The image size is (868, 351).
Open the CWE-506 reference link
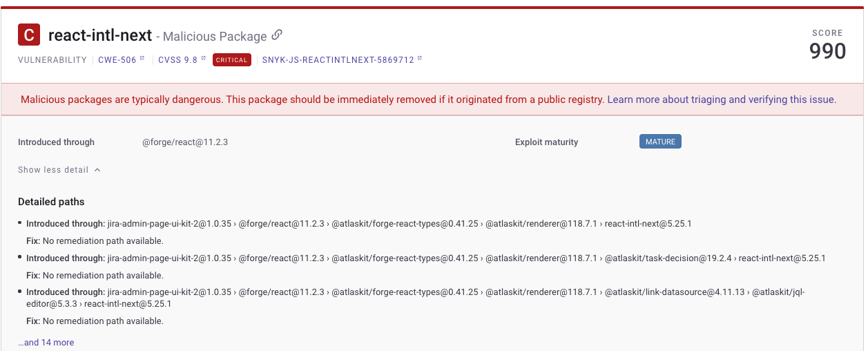[x=117, y=60]
